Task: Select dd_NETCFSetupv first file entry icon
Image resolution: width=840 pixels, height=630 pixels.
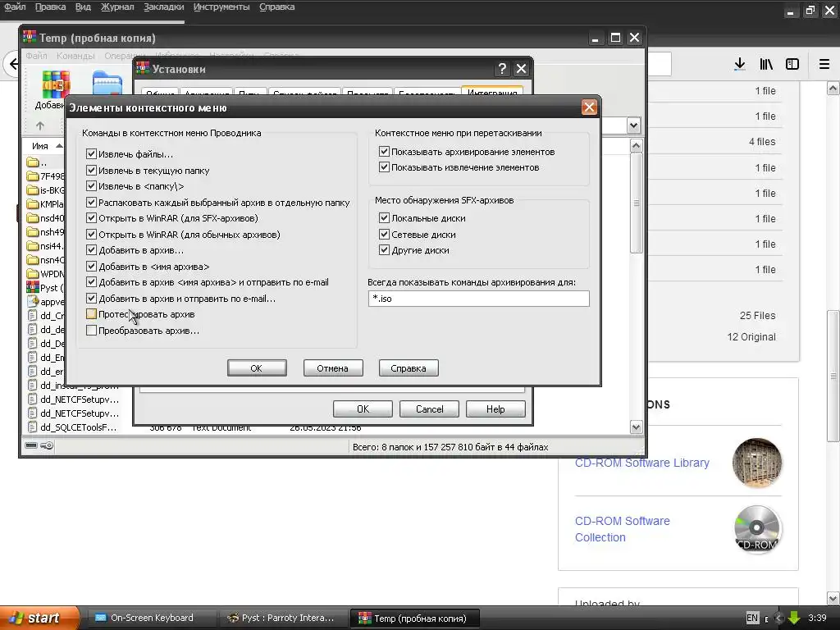Action: tap(32, 399)
